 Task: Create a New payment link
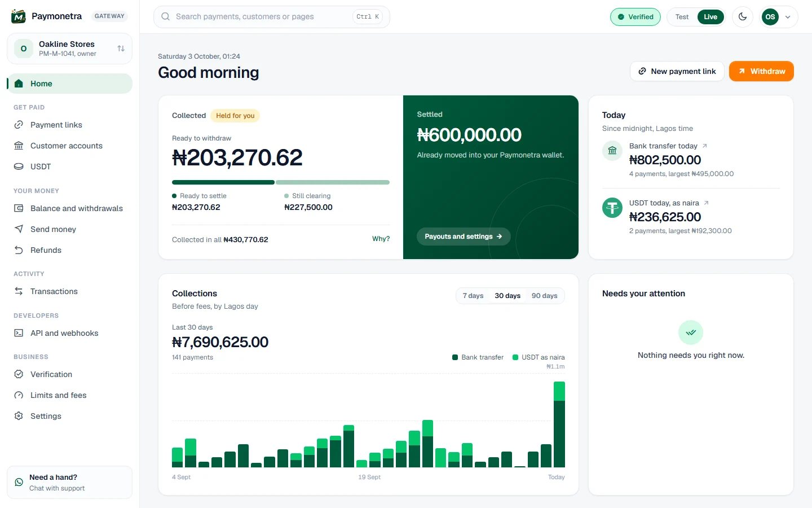[x=677, y=71]
